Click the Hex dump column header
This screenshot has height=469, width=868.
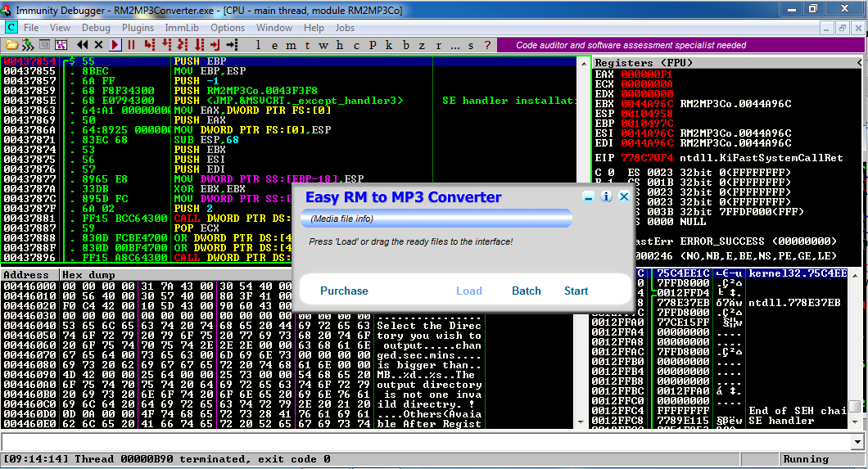tap(88, 275)
